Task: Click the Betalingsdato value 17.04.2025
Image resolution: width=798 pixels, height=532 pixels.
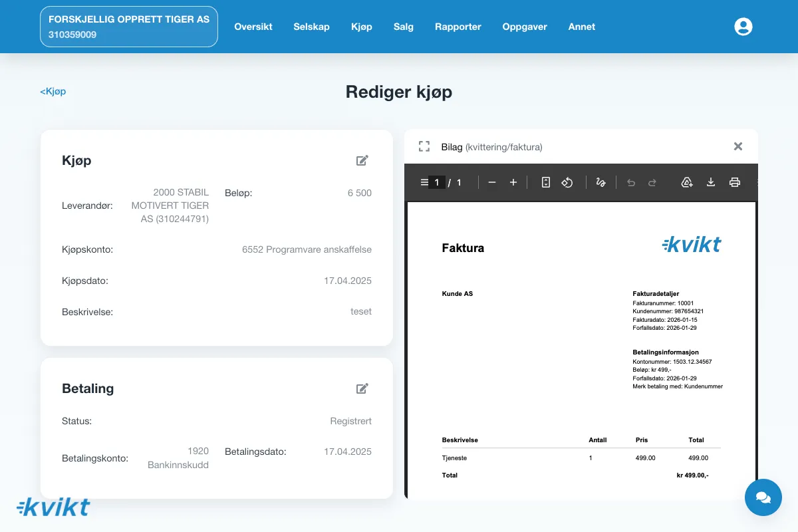Action: [348, 452]
